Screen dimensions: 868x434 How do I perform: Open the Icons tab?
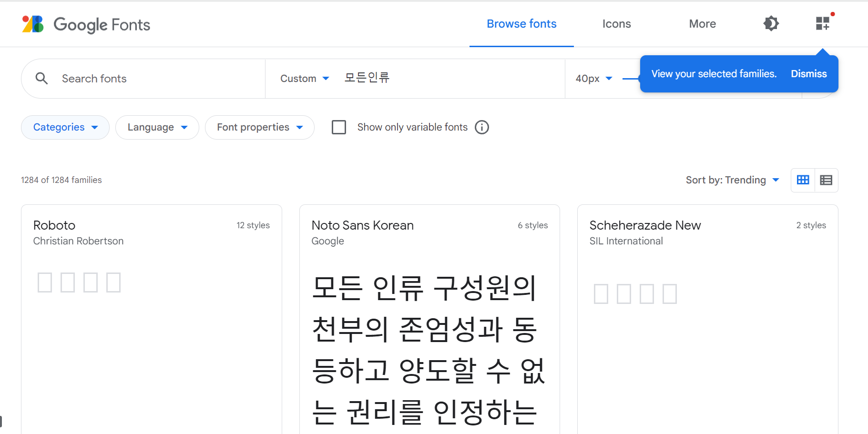coord(616,24)
